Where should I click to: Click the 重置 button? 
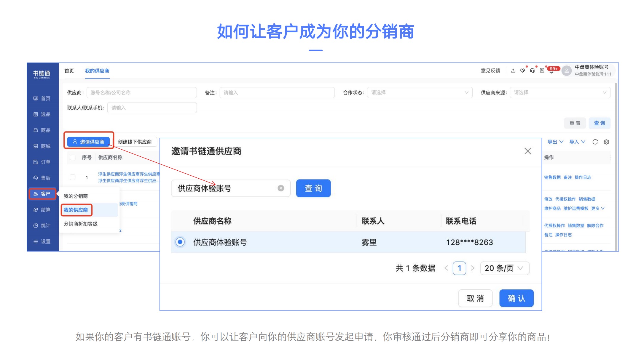click(x=575, y=123)
